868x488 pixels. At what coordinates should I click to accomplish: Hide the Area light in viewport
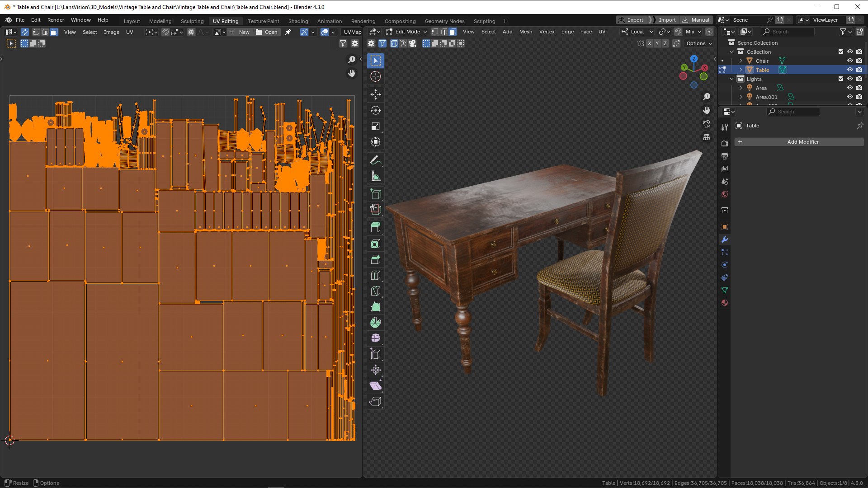click(850, 88)
